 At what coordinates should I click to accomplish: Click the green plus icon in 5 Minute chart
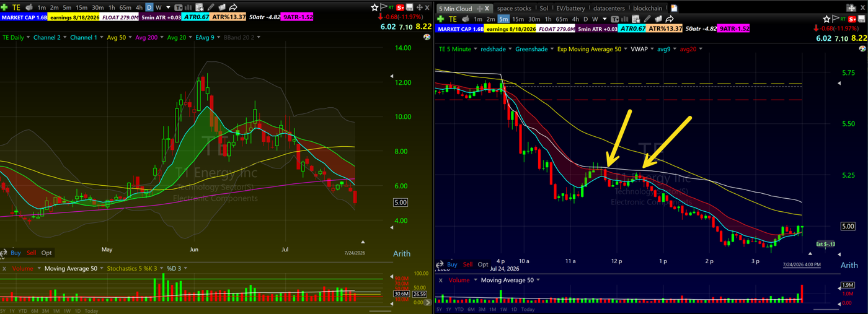click(440, 19)
